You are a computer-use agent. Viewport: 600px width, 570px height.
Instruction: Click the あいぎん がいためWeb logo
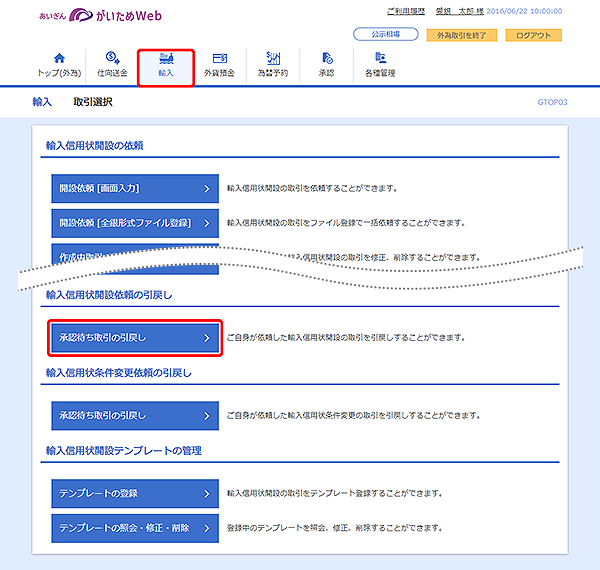click(x=100, y=15)
